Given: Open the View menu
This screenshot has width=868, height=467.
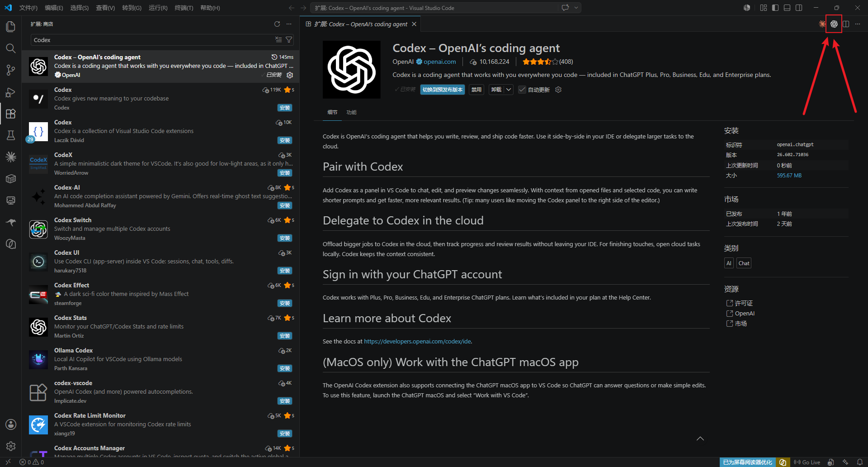Looking at the screenshot, I should pos(105,8).
